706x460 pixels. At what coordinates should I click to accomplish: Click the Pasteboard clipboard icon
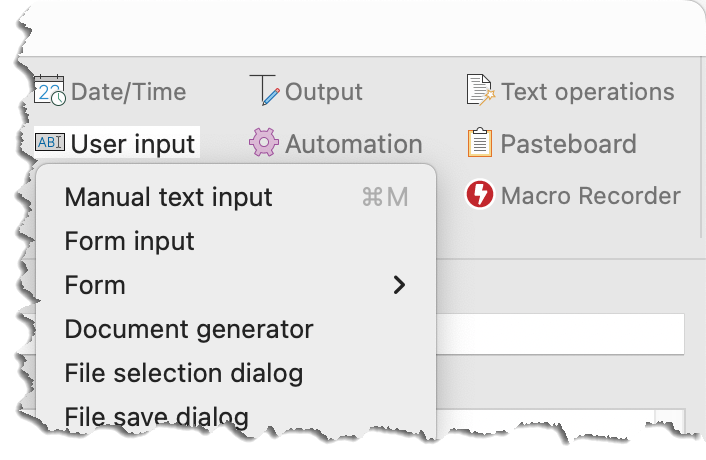click(x=480, y=142)
